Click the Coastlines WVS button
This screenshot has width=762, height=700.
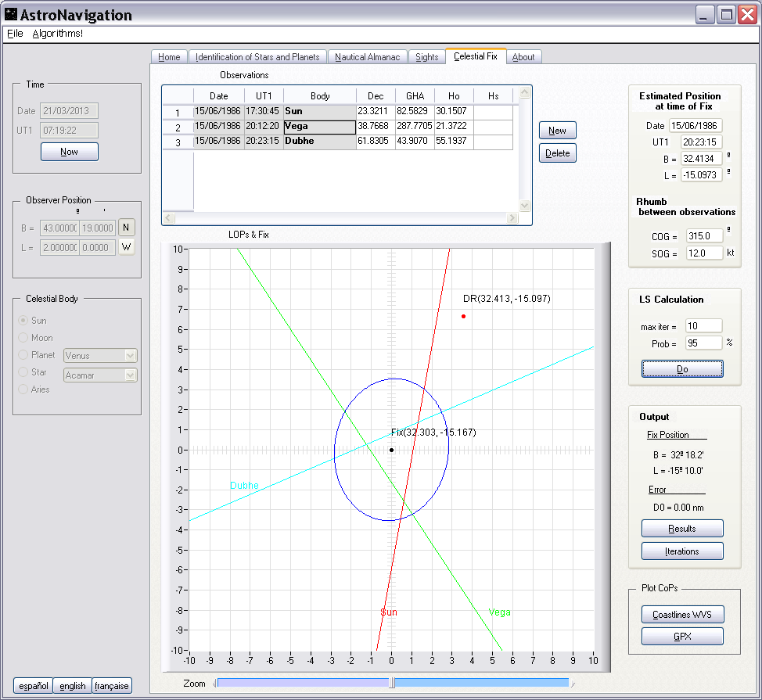[682, 614]
